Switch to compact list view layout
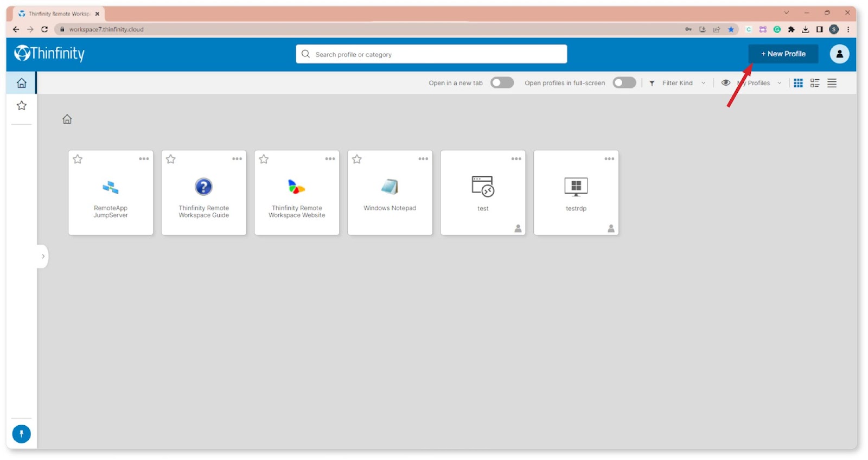Screen dimensions: 868x460 pos(832,83)
